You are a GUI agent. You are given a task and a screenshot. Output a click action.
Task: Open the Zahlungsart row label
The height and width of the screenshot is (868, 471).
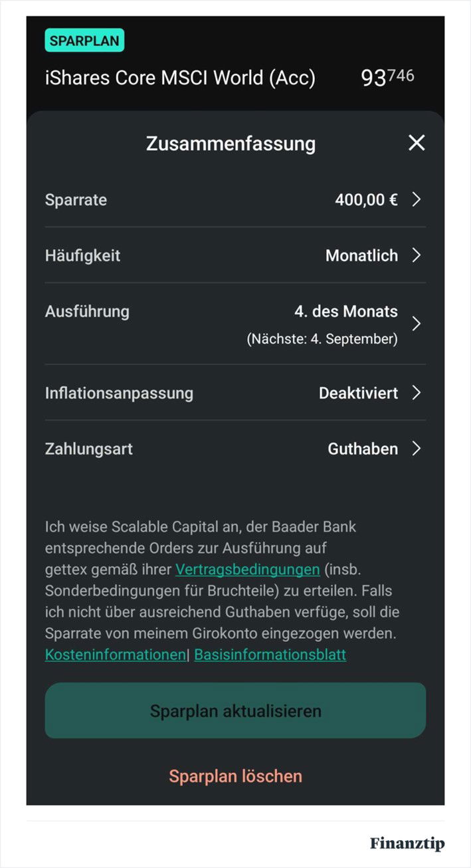tap(89, 449)
